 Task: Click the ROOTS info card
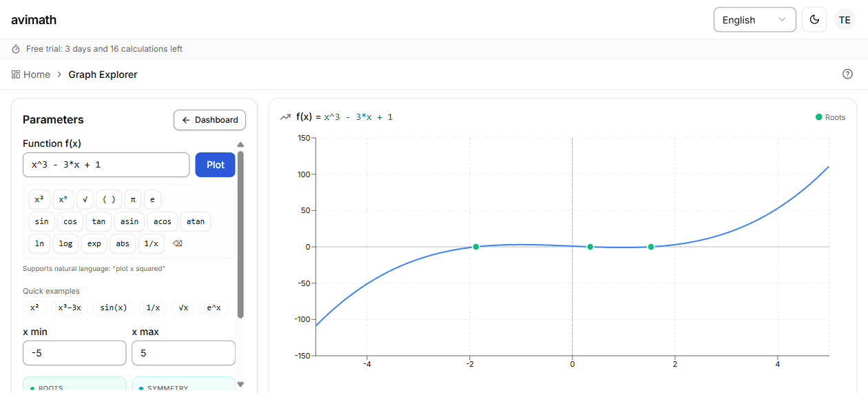point(74,385)
